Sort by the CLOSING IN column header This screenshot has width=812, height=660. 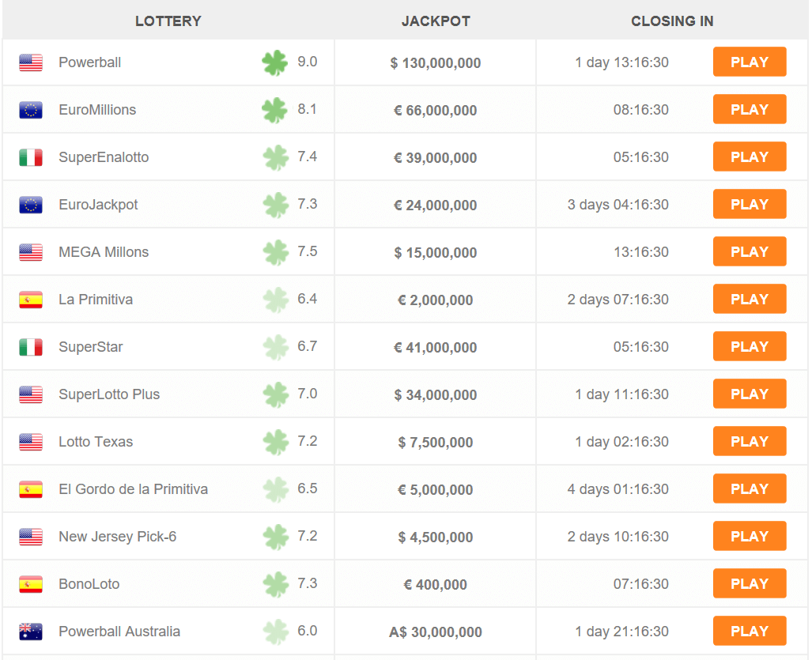tap(672, 21)
